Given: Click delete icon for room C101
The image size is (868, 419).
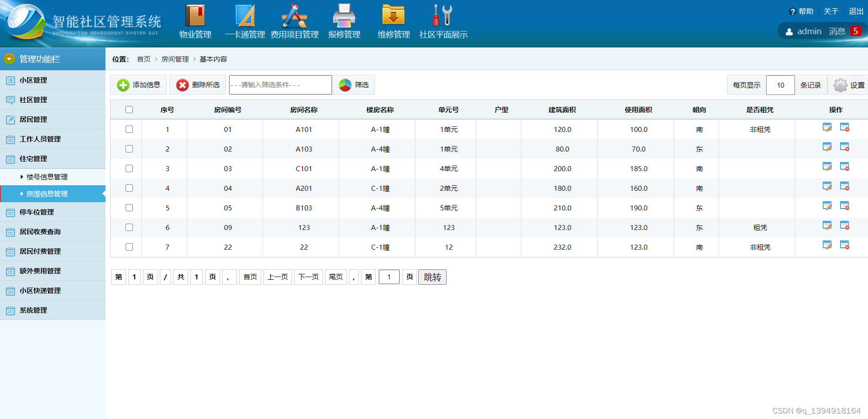Looking at the screenshot, I should click(x=845, y=167).
